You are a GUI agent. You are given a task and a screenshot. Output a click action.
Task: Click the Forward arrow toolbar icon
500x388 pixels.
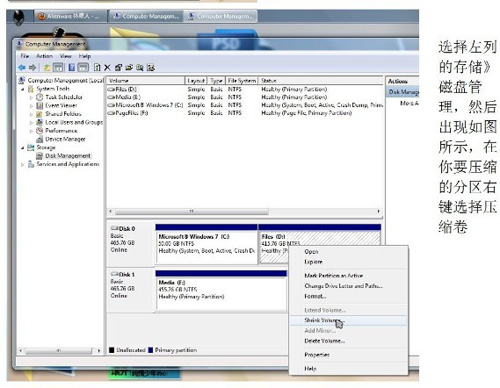(32, 68)
